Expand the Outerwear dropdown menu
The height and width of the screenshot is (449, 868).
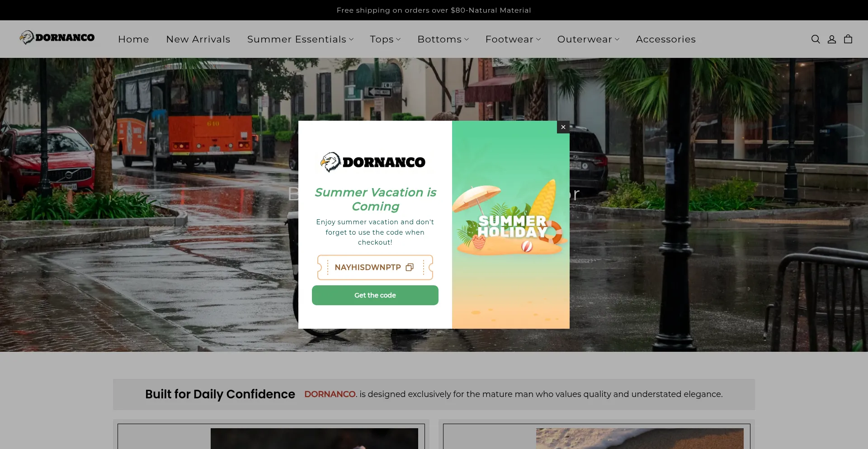(588, 39)
